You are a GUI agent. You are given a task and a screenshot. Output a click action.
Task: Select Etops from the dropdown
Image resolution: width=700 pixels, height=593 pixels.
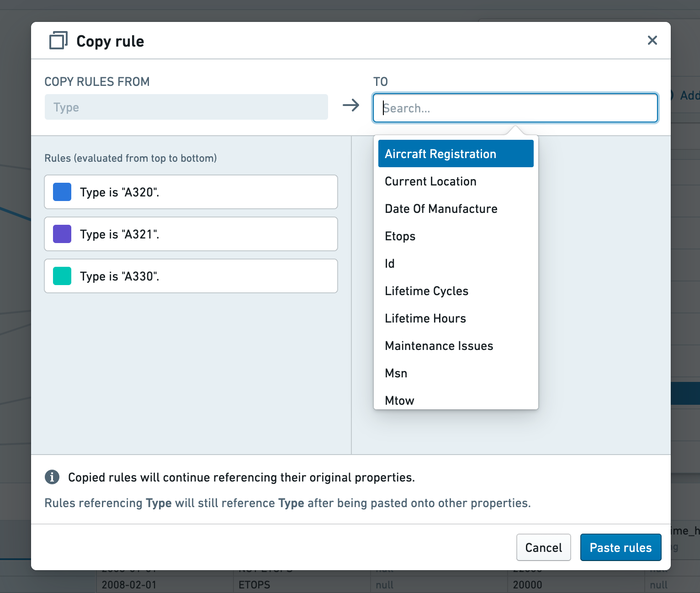pyautogui.click(x=456, y=236)
